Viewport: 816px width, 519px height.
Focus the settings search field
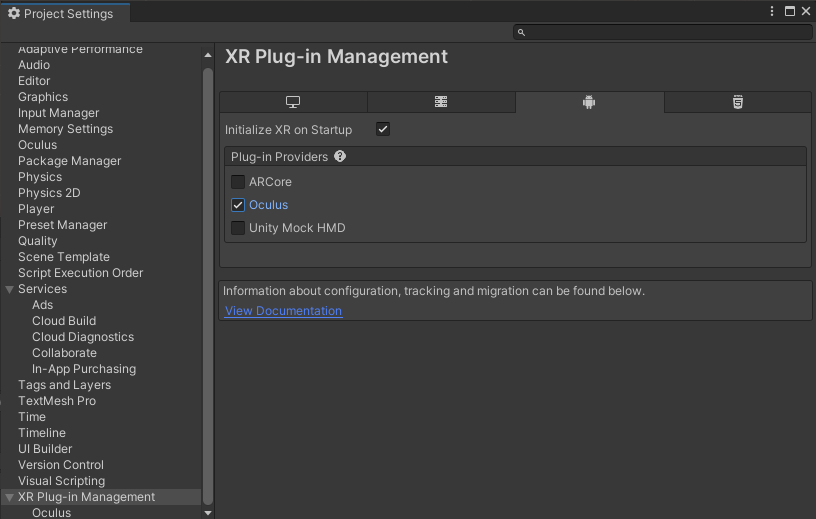pyautogui.click(x=662, y=32)
